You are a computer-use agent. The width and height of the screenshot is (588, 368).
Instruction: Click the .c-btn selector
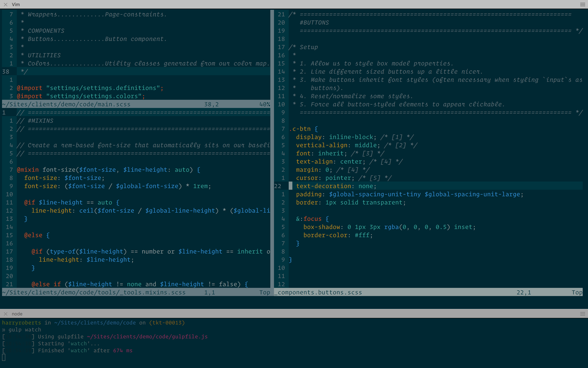[300, 129]
